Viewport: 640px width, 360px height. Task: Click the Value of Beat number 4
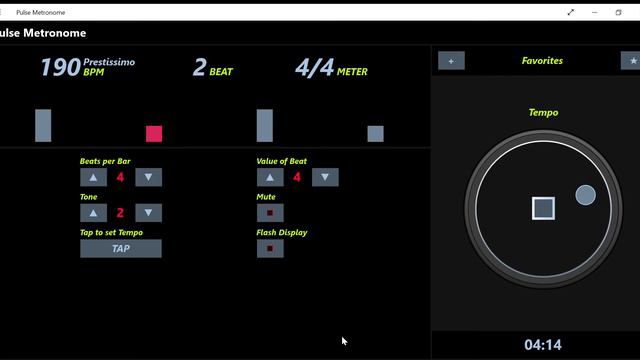297,177
